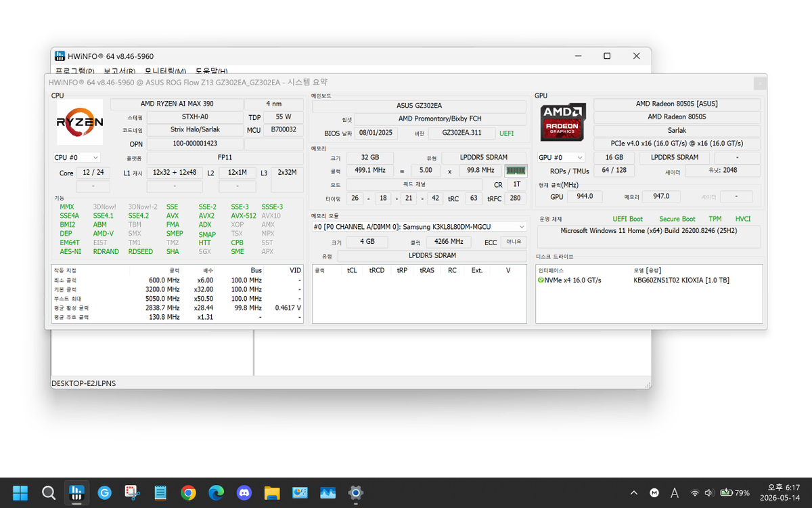Open the Windows Start menu
The width and height of the screenshot is (812, 508).
pos(20,492)
